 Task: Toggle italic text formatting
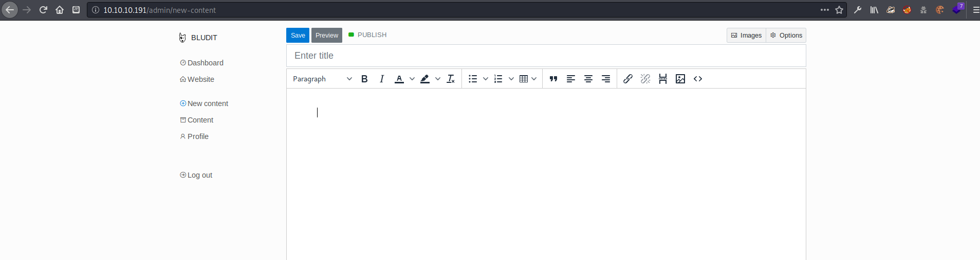(x=382, y=79)
